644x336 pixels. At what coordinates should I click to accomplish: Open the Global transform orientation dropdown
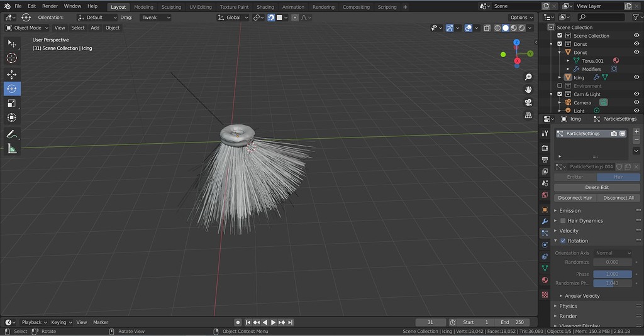point(233,18)
